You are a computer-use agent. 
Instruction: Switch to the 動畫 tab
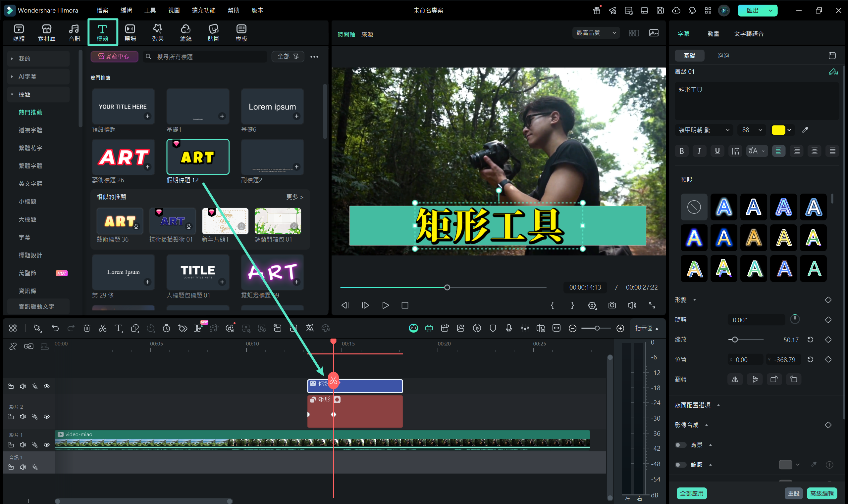713,34
